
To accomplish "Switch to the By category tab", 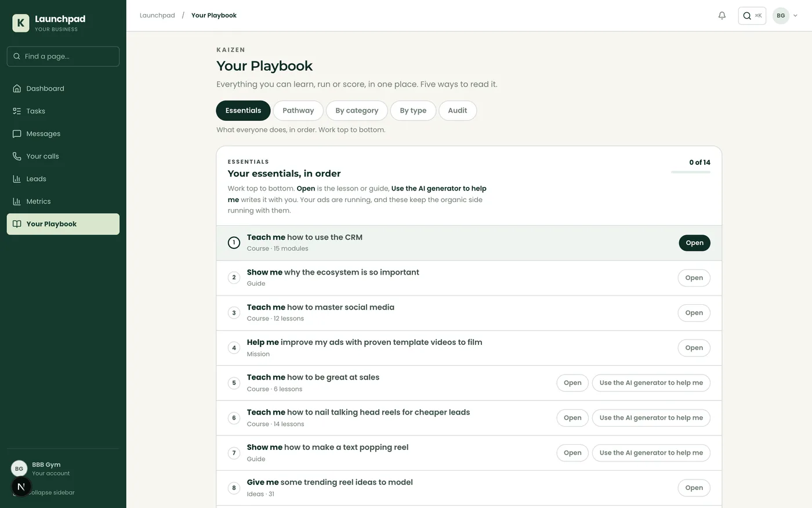I will click(x=357, y=110).
